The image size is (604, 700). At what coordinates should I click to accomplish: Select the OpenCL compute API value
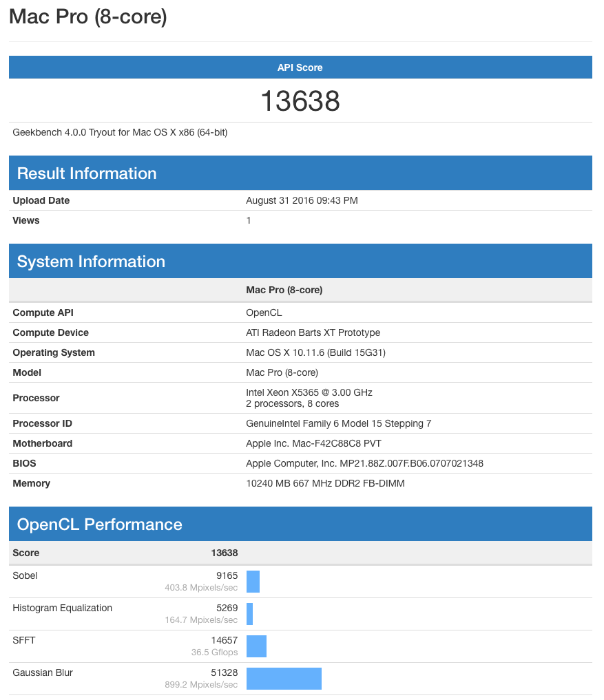[x=264, y=313]
